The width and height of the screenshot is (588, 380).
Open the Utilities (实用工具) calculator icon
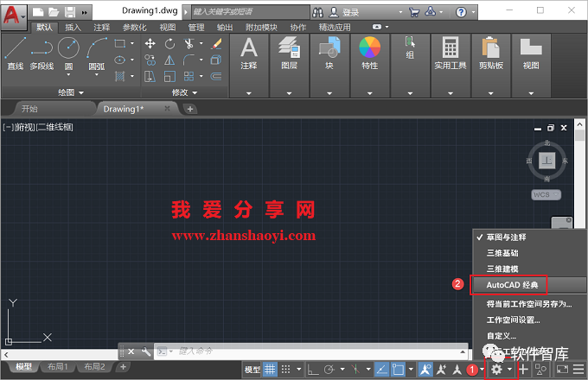pyautogui.click(x=450, y=50)
